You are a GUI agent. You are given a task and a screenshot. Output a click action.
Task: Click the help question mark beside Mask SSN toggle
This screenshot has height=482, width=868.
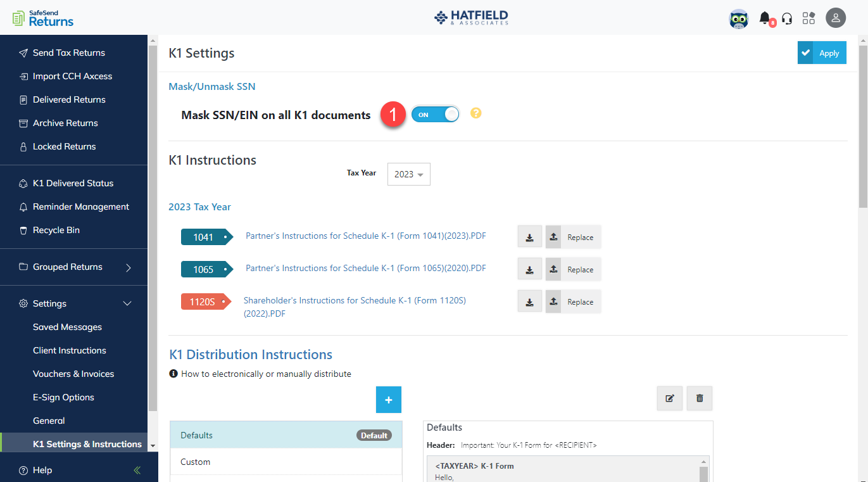click(x=476, y=113)
